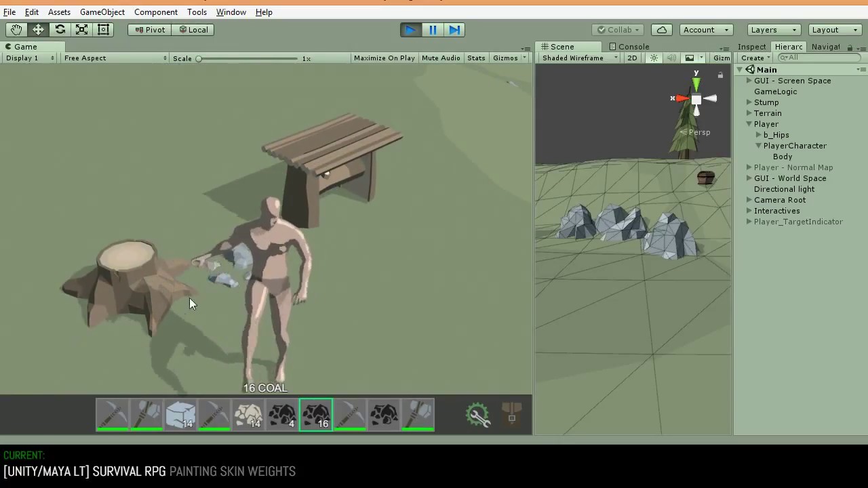Select the Scale tool

[81, 29]
